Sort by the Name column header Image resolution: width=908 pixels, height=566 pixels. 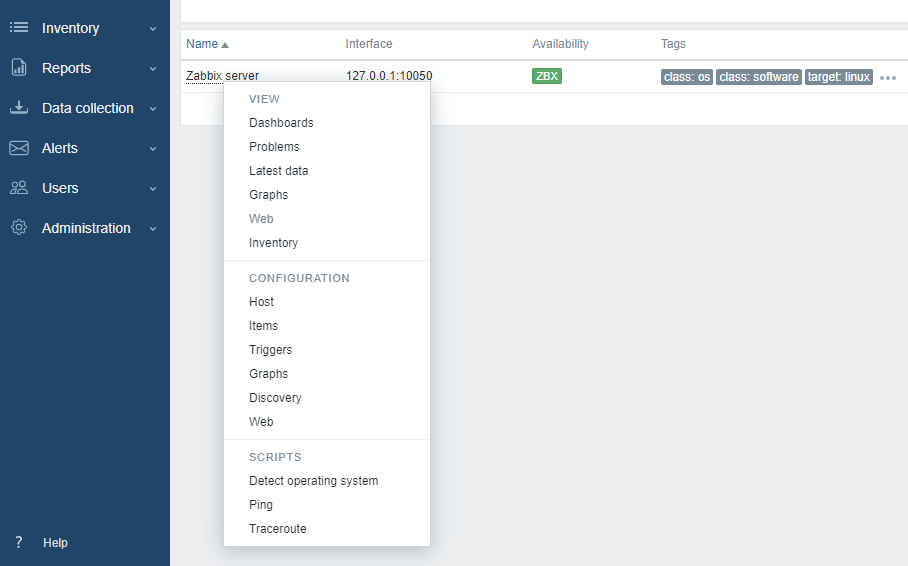(202, 44)
